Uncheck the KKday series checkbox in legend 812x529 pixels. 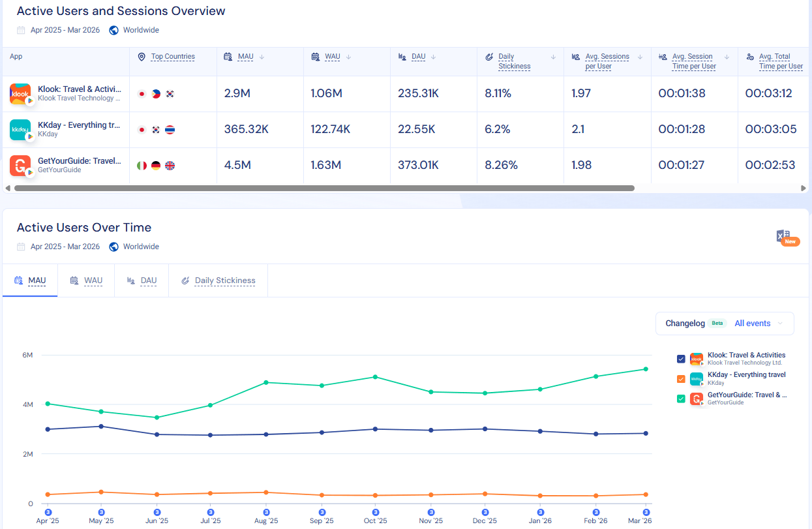[x=681, y=379]
